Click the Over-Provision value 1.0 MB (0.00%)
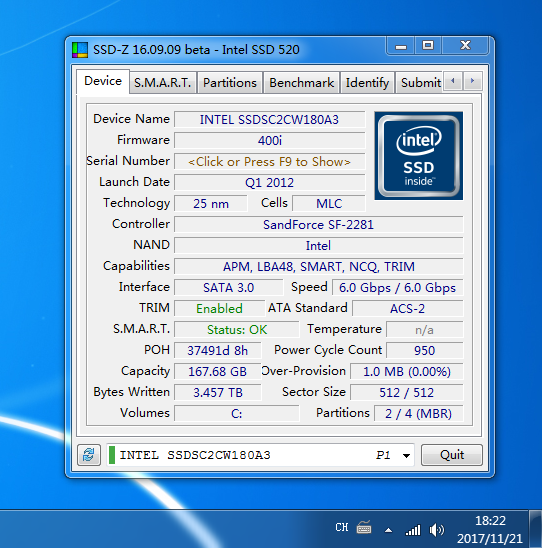Viewport: 542px width, 548px height. [407, 372]
